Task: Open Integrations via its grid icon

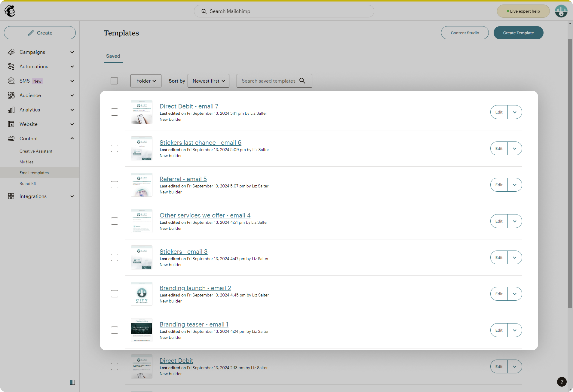Action: click(x=11, y=196)
